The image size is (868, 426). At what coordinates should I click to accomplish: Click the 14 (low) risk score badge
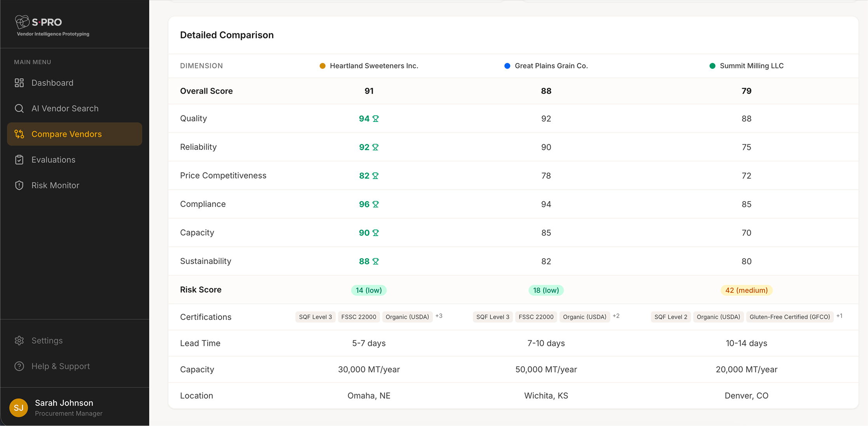click(368, 290)
